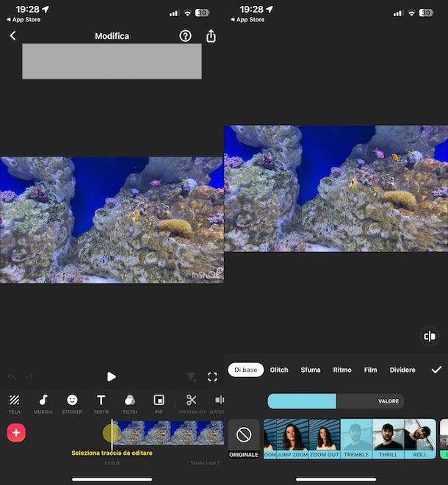Screen dimensions: 448x485
Task: Switch to the Ritmo effects tab
Action: 342,370
